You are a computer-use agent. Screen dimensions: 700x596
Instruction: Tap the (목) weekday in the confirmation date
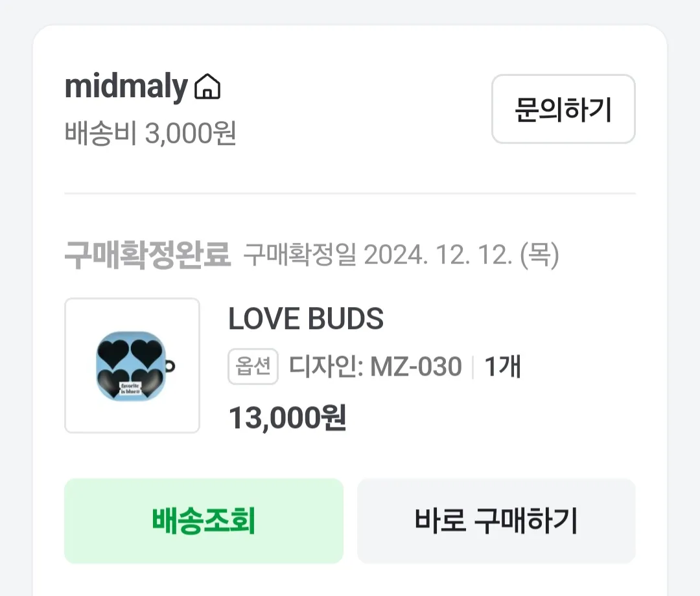point(539,255)
